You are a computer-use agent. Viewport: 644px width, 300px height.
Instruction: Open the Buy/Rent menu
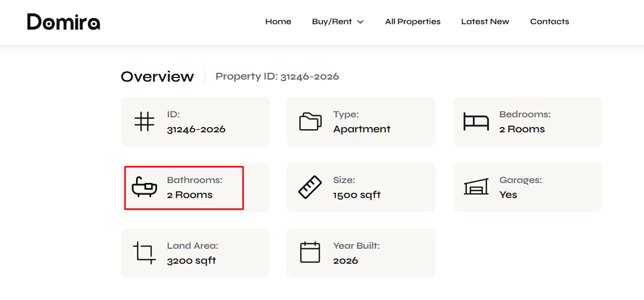click(x=338, y=21)
